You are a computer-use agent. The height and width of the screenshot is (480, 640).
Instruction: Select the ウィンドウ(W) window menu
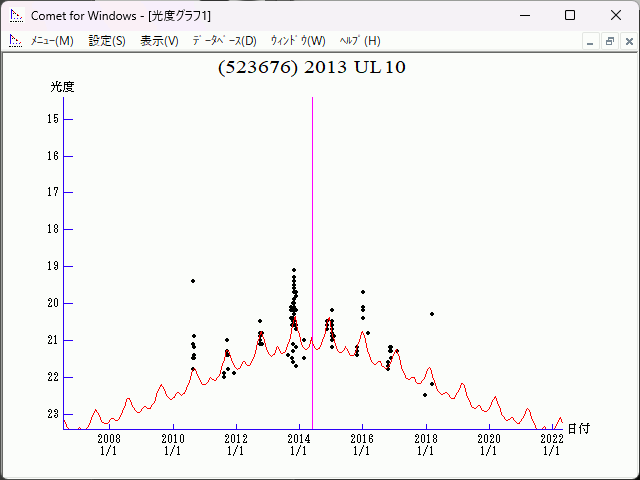tap(298, 41)
